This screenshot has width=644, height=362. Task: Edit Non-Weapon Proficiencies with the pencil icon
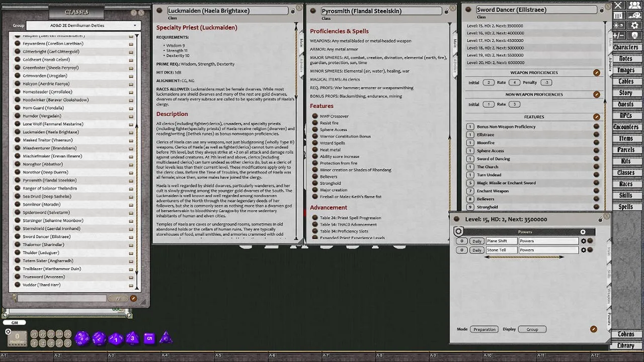597,95
